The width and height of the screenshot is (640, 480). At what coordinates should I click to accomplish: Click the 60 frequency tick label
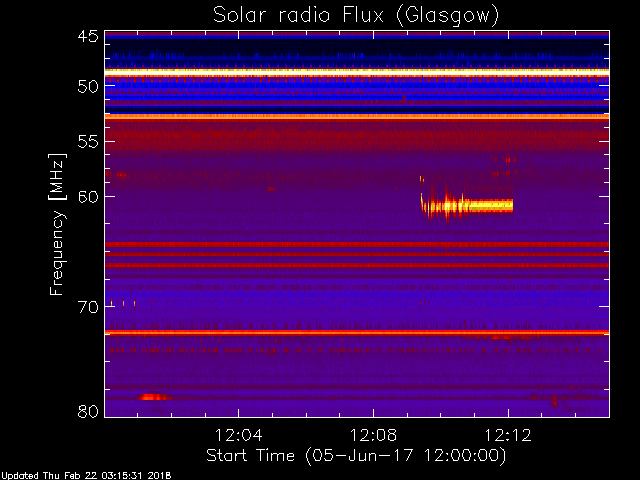(88, 196)
